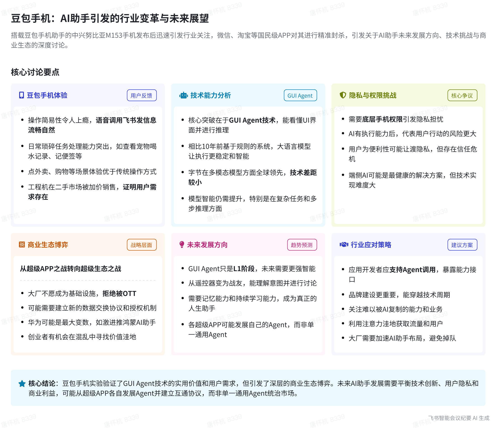Click the robot icon beside 技术能力分析

183,95
